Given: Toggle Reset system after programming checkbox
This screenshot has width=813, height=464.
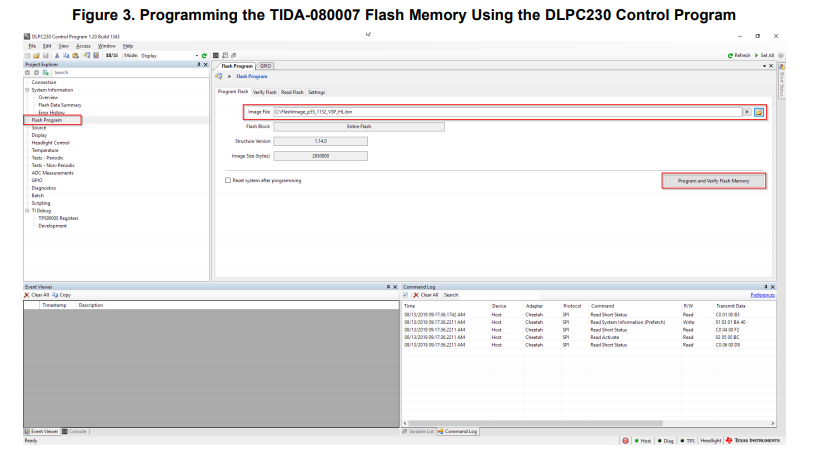Looking at the screenshot, I should [228, 180].
